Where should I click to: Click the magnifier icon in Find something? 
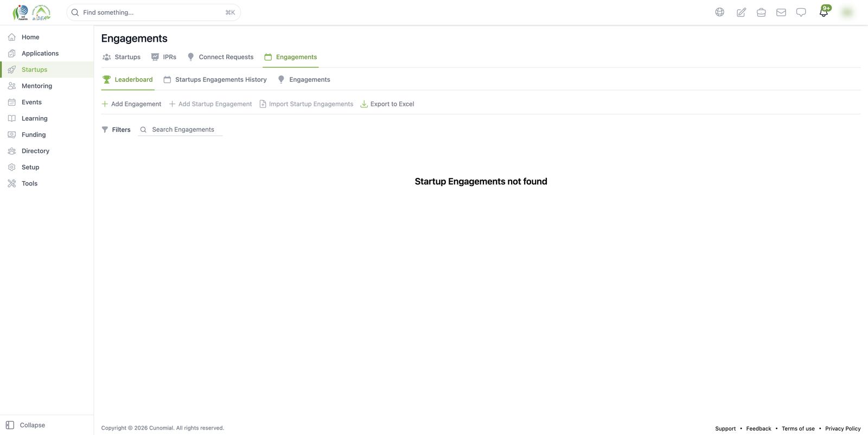pos(75,12)
